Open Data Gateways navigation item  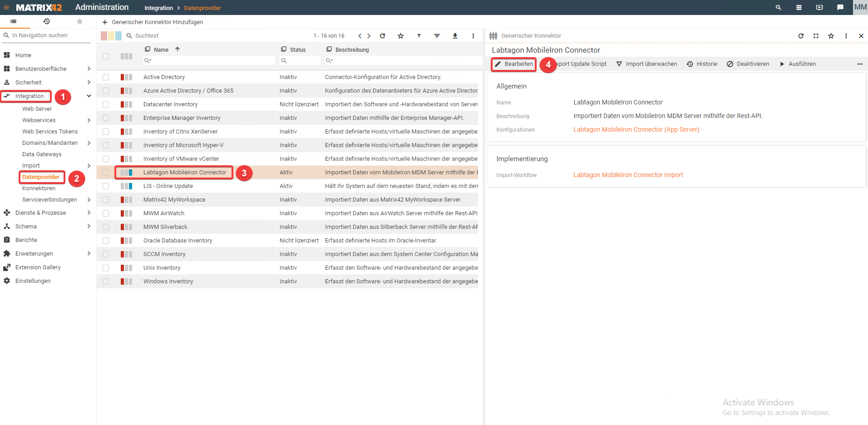pos(42,154)
